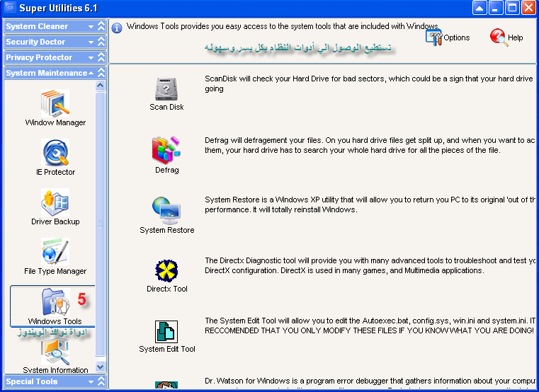Launch the Directx Tool yellow icon

click(166, 271)
